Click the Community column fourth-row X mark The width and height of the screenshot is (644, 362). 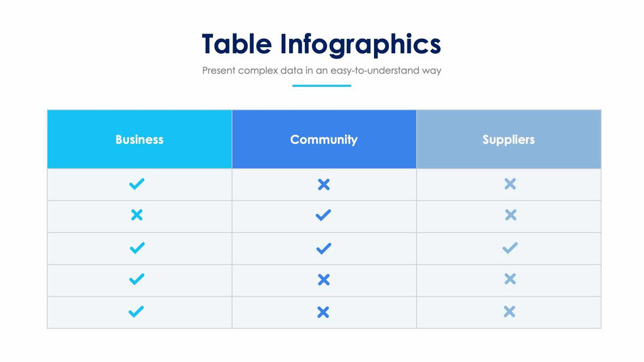click(x=323, y=280)
